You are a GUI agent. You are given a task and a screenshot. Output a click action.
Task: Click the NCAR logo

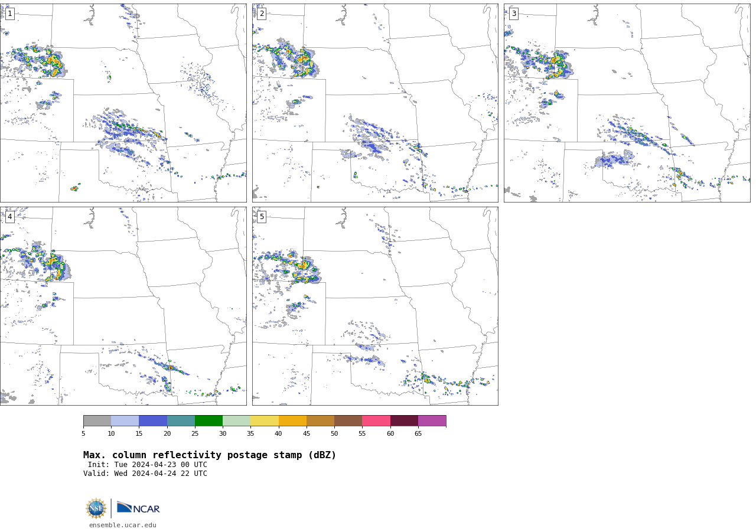138,508
